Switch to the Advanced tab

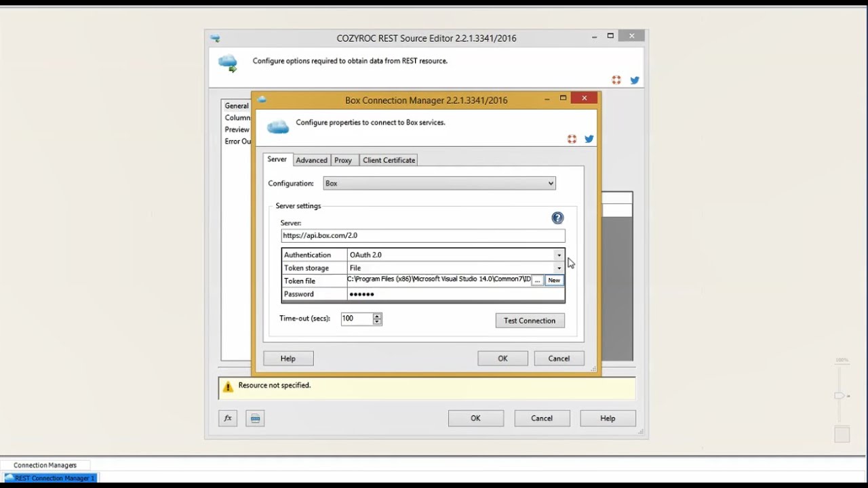[311, 160]
